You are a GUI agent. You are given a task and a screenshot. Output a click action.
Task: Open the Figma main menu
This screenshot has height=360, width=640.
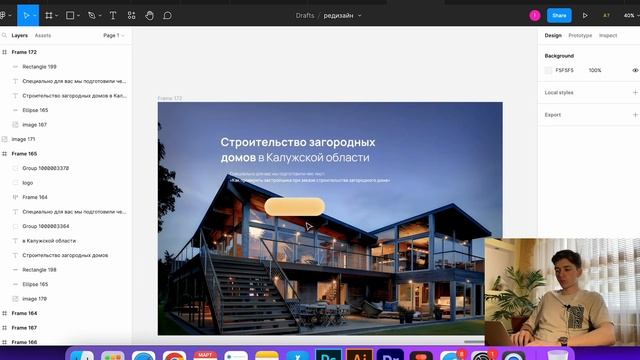(x=3, y=16)
